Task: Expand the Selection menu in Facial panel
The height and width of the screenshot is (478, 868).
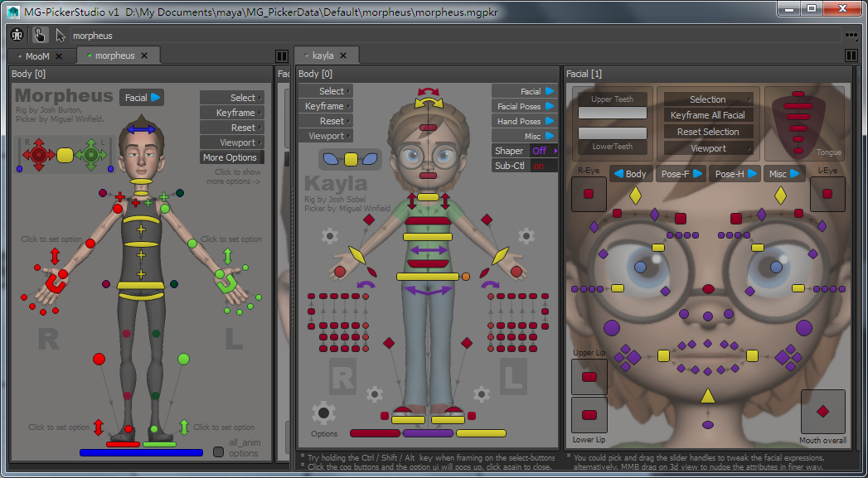Action: (x=708, y=99)
